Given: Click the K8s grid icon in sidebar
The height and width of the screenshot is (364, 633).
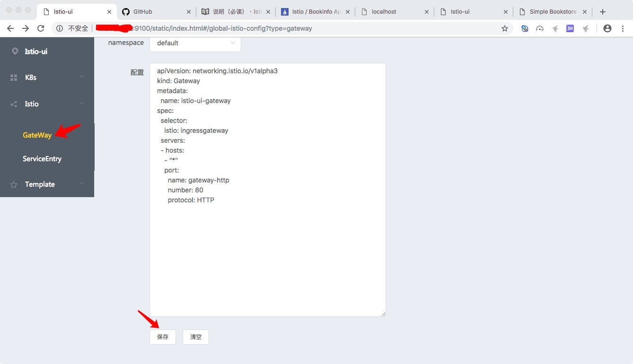Looking at the screenshot, I should pyautogui.click(x=14, y=78).
